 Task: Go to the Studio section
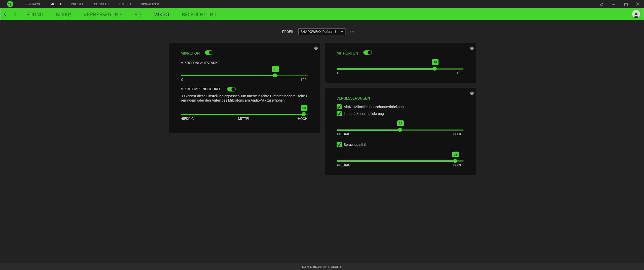click(x=125, y=4)
